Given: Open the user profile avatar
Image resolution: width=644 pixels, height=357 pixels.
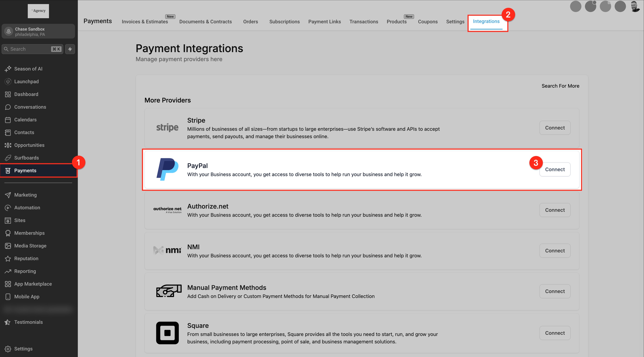Looking at the screenshot, I should click(x=635, y=6).
